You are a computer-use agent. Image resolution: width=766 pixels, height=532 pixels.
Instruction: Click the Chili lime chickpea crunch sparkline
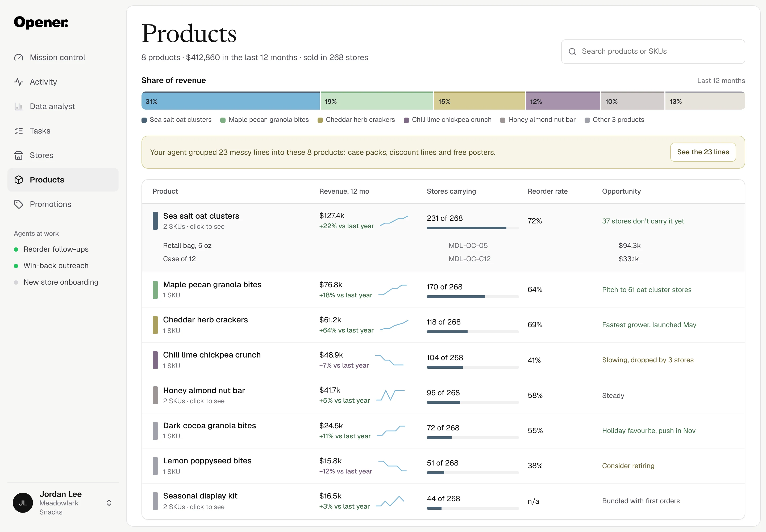pos(389,360)
